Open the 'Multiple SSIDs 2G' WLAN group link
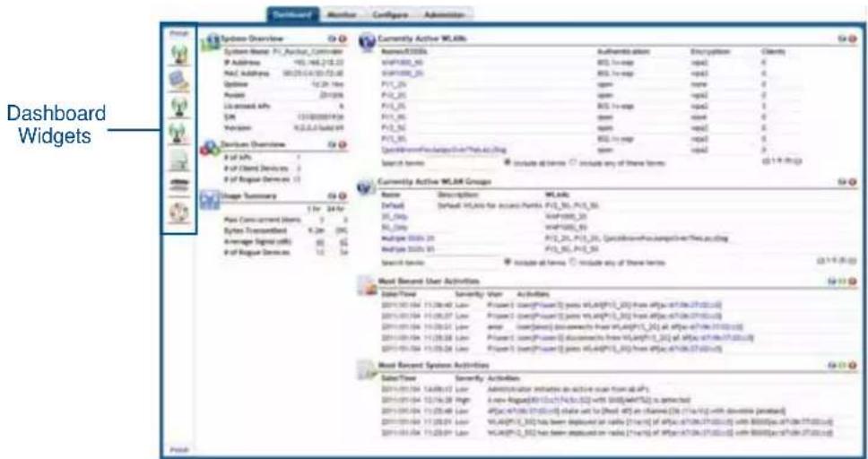 pos(407,238)
